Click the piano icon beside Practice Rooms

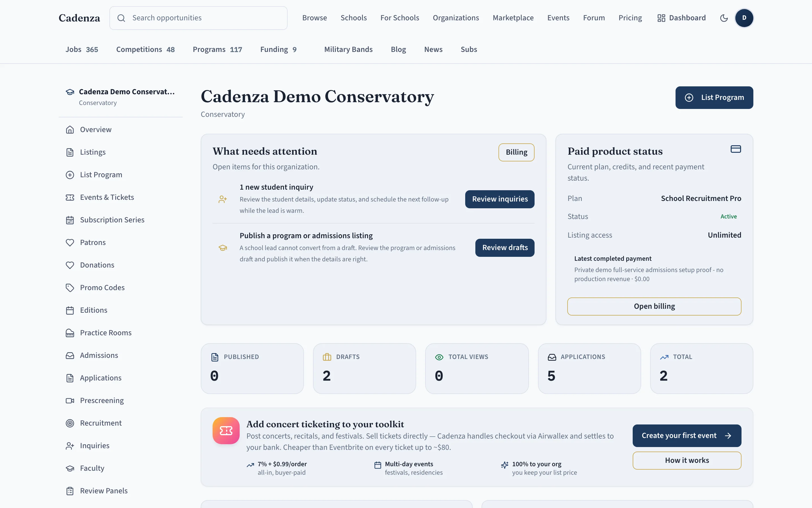[x=70, y=333]
